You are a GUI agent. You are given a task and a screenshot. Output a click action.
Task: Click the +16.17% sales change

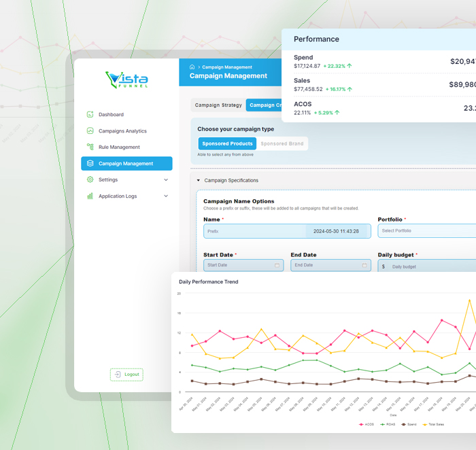click(335, 89)
